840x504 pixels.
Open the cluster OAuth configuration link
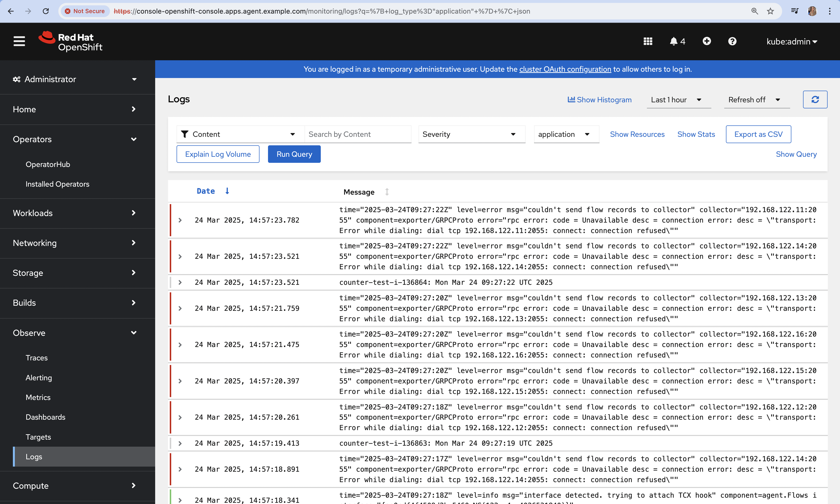point(565,69)
